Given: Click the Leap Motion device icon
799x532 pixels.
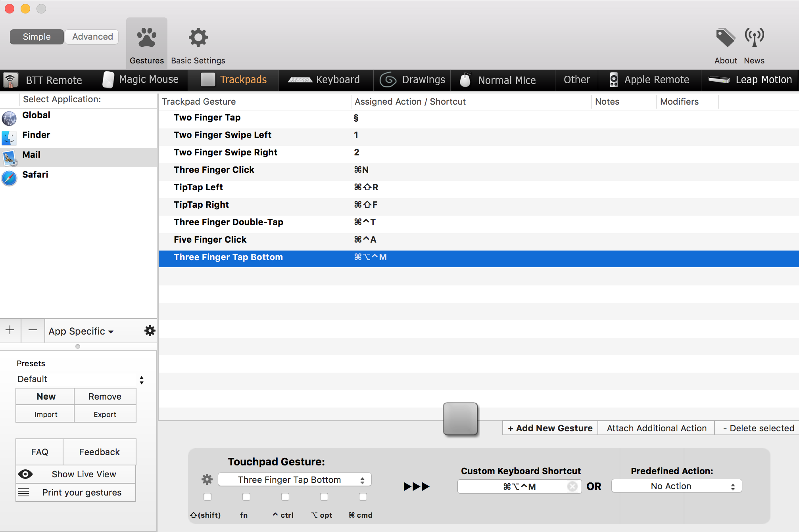Looking at the screenshot, I should tap(719, 80).
